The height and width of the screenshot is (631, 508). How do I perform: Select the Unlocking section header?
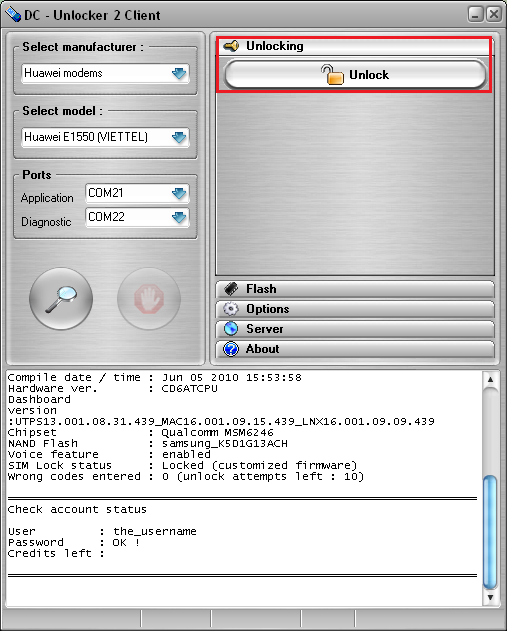(x=355, y=46)
